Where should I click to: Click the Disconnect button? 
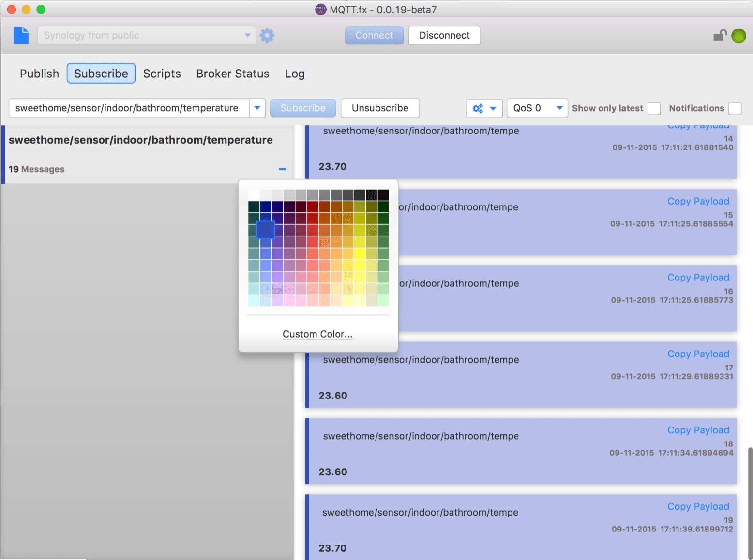click(x=444, y=35)
